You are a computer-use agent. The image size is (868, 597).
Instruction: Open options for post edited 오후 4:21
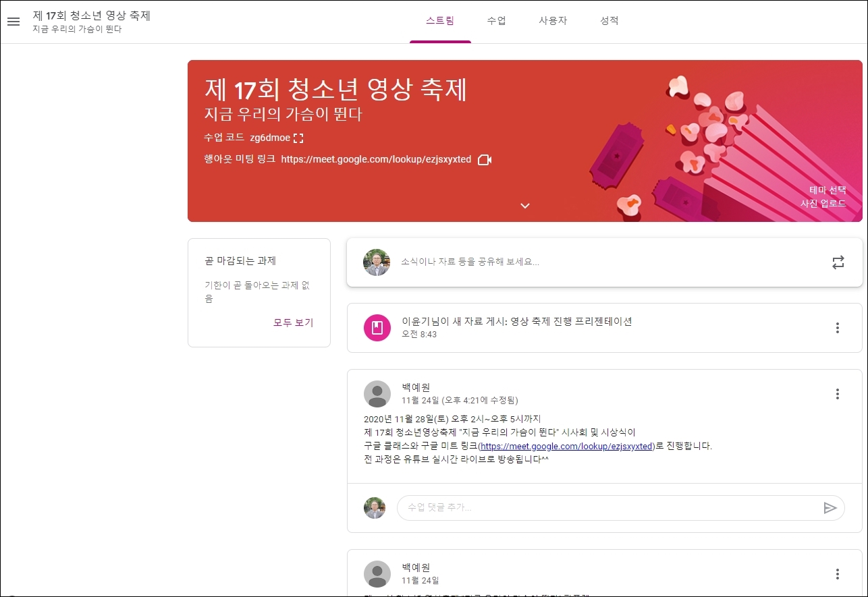pos(837,394)
